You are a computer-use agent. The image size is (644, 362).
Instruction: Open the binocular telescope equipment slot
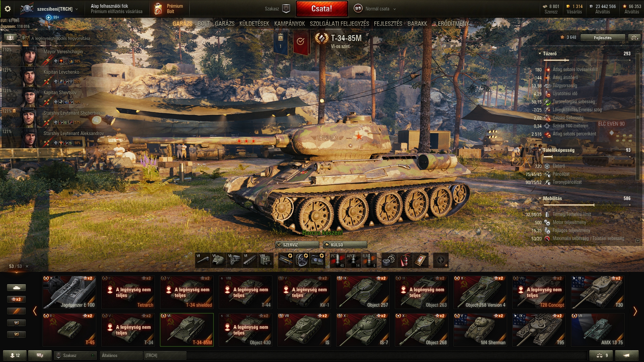click(317, 260)
